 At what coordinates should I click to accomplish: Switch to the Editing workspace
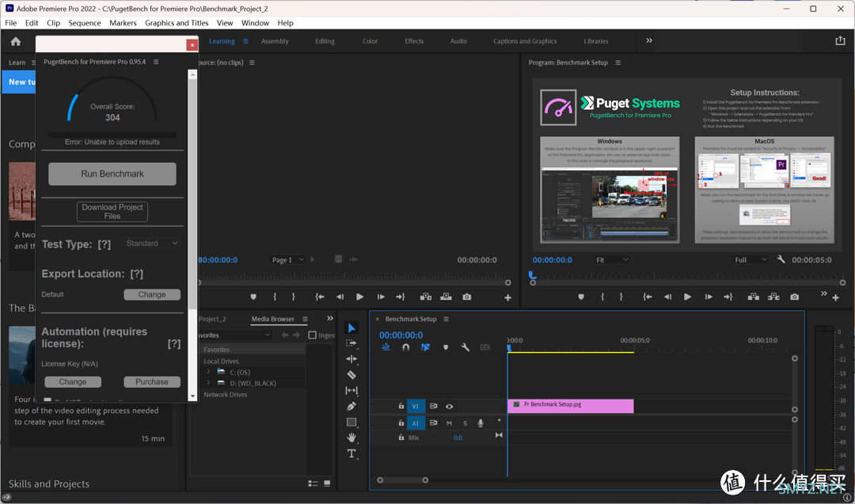(325, 41)
